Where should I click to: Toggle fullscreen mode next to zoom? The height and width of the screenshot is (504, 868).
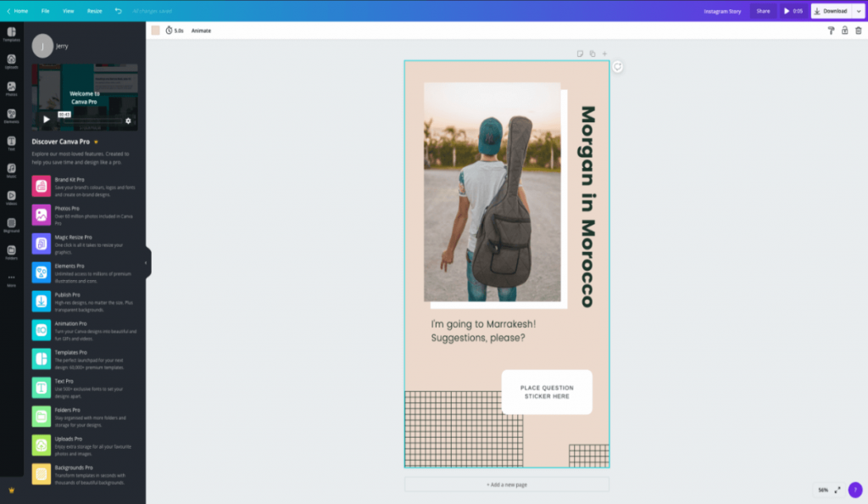[x=837, y=490]
